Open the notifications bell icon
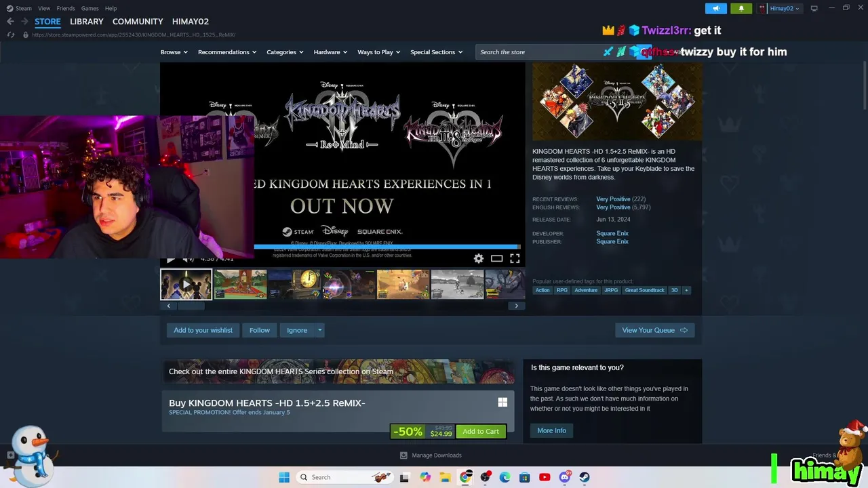868x488 pixels. pyautogui.click(x=741, y=9)
